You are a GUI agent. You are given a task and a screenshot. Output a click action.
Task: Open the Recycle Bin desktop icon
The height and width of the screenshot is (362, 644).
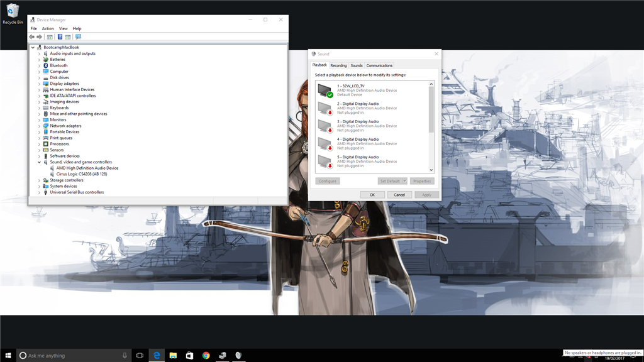(x=13, y=14)
